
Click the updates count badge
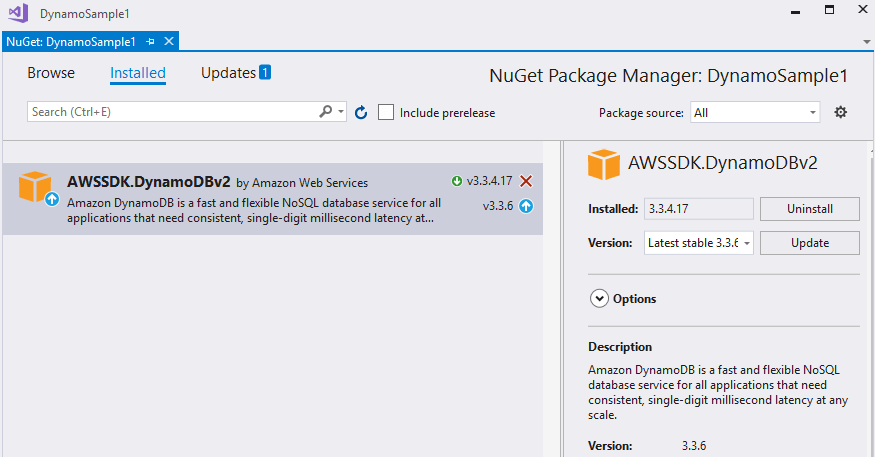pos(265,73)
